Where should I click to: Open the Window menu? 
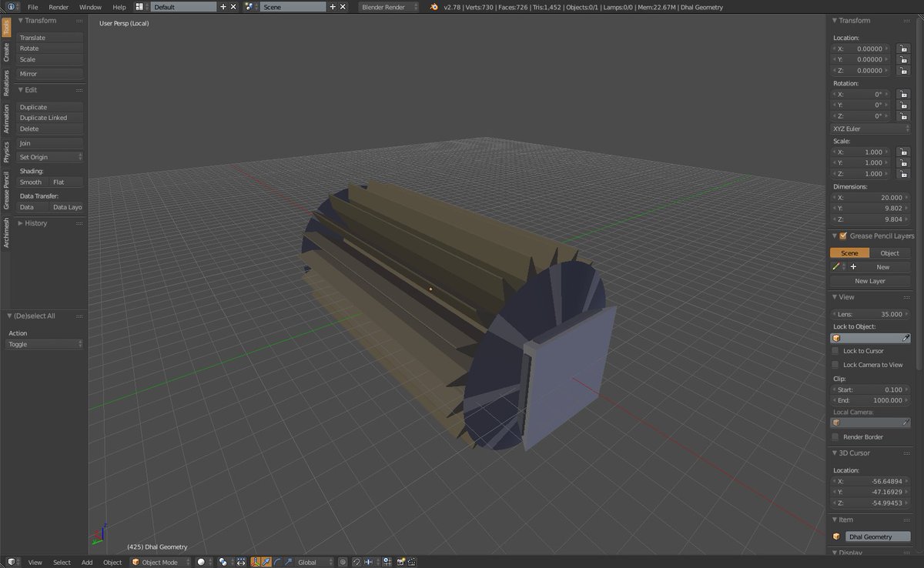click(90, 6)
